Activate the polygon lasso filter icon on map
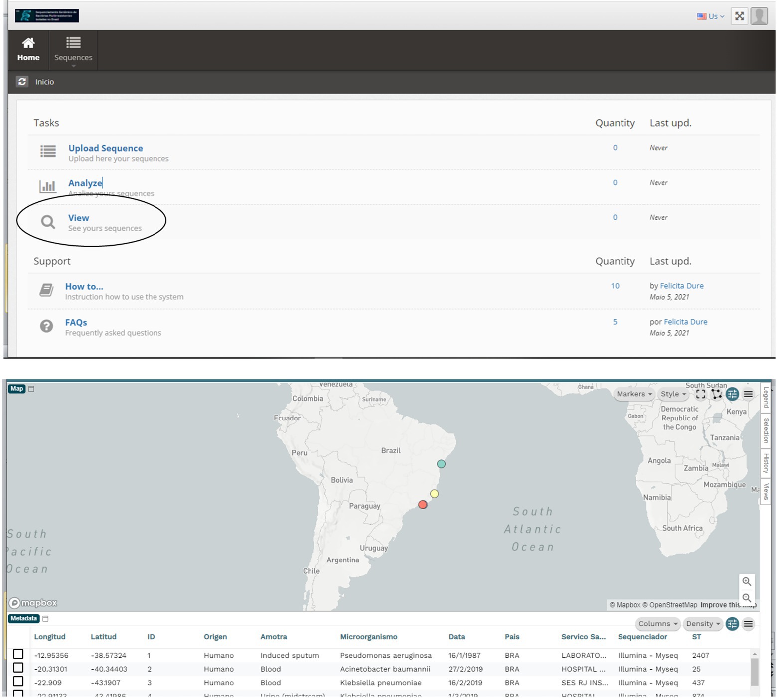Screen dimensions: 777x700 [716, 394]
